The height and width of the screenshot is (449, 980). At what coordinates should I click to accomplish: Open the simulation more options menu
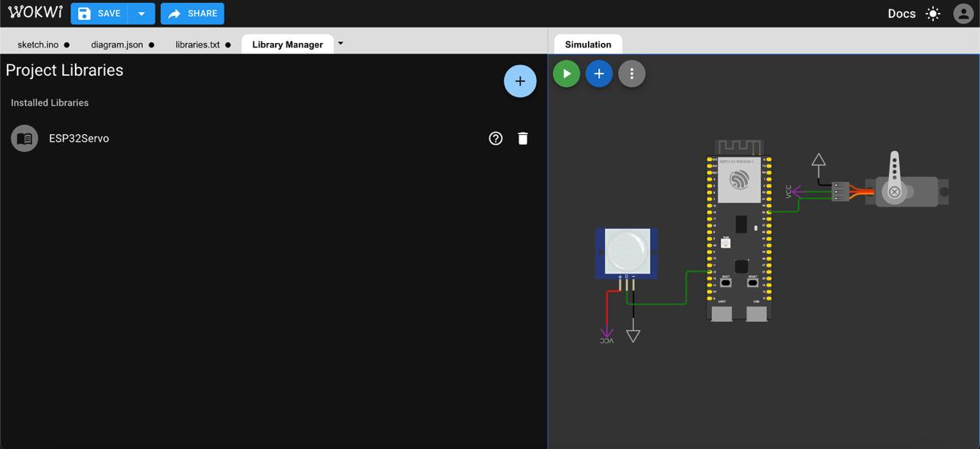632,74
